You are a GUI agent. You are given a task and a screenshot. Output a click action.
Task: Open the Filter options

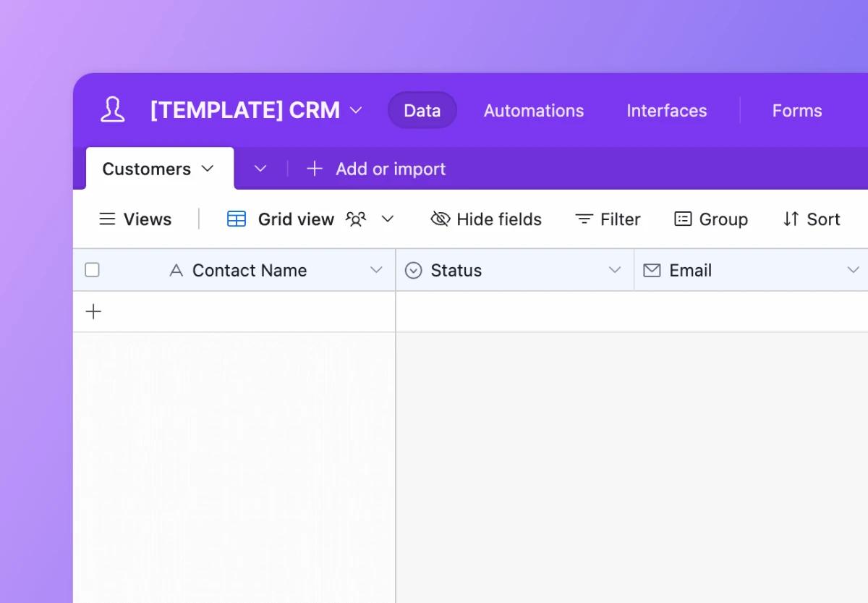(608, 219)
